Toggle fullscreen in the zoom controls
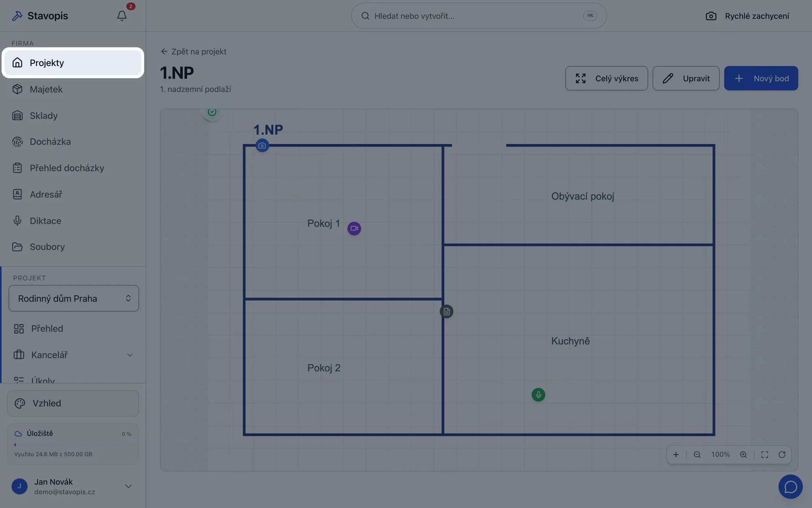812x508 pixels. (764, 455)
